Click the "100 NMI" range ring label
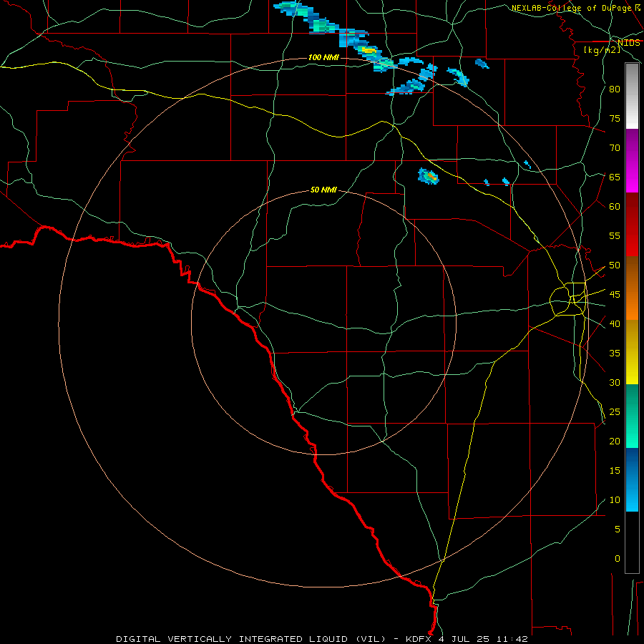 click(323, 57)
